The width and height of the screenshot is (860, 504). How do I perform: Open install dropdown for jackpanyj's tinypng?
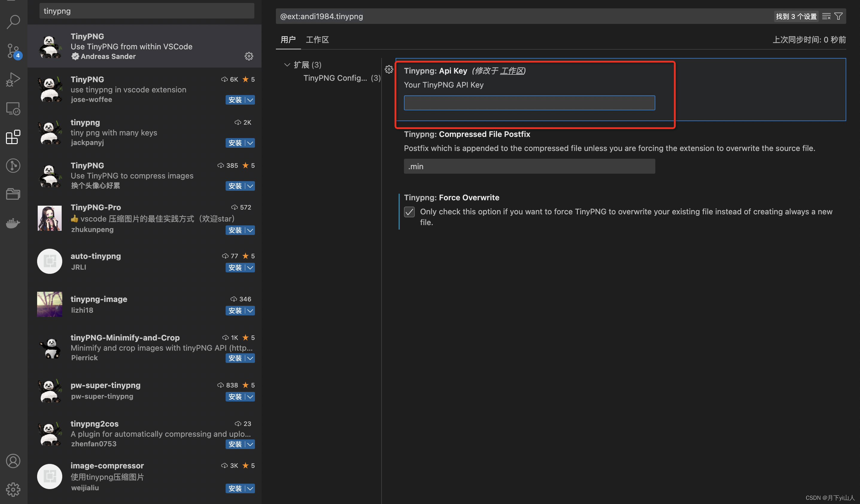tap(250, 143)
